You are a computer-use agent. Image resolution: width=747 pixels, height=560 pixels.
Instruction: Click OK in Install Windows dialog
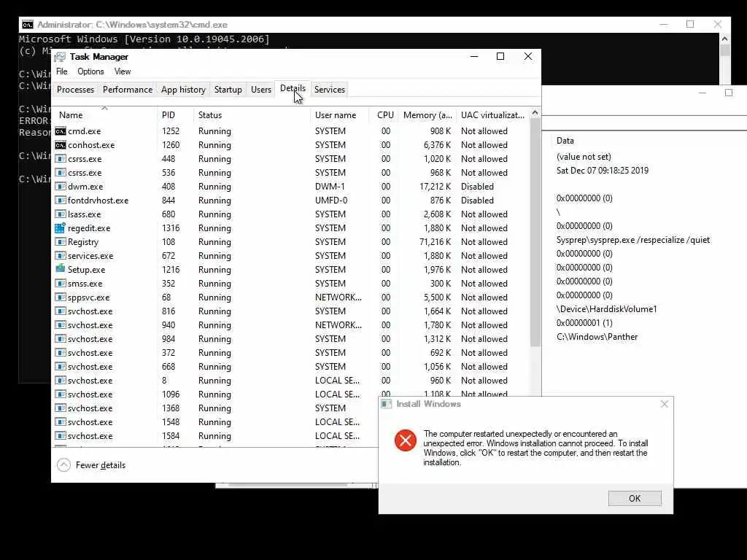click(635, 498)
